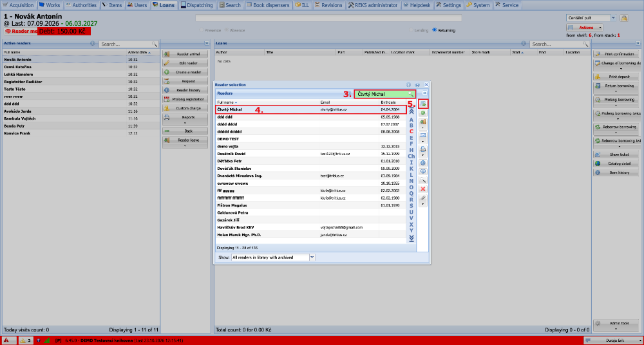Viewport: 644px width, 345px height.
Task: Click the red X delete icon in dialog toolbar
Action: [422, 189]
